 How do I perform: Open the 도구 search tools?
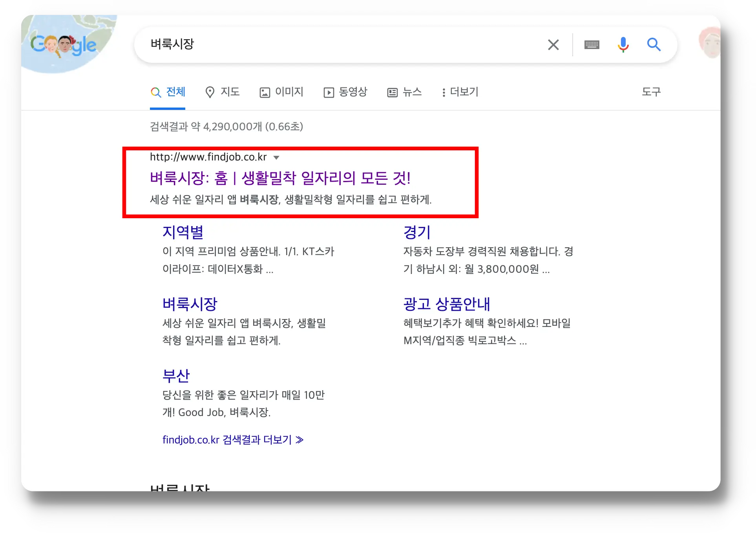pos(651,92)
